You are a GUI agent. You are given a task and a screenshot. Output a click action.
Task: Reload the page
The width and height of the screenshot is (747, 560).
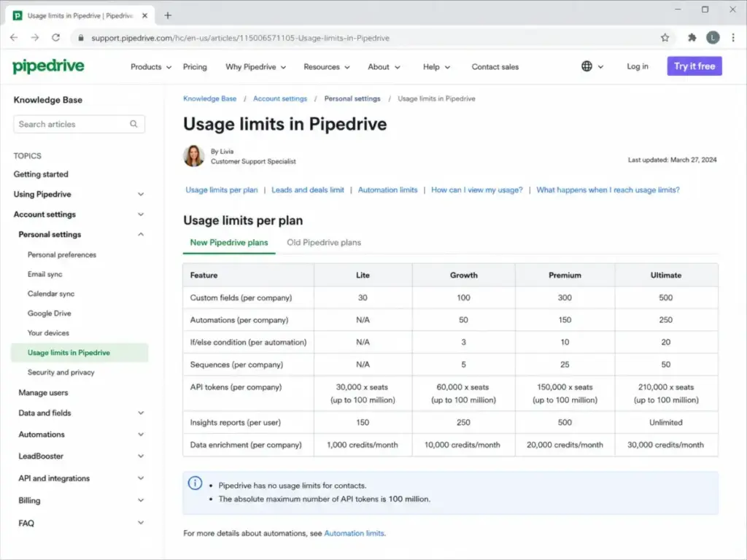(55, 38)
